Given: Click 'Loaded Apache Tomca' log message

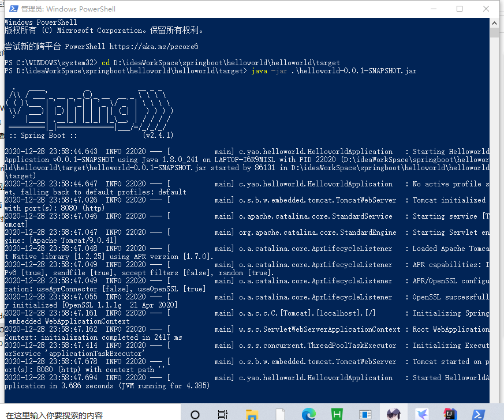Looking at the screenshot, I should (451, 249).
